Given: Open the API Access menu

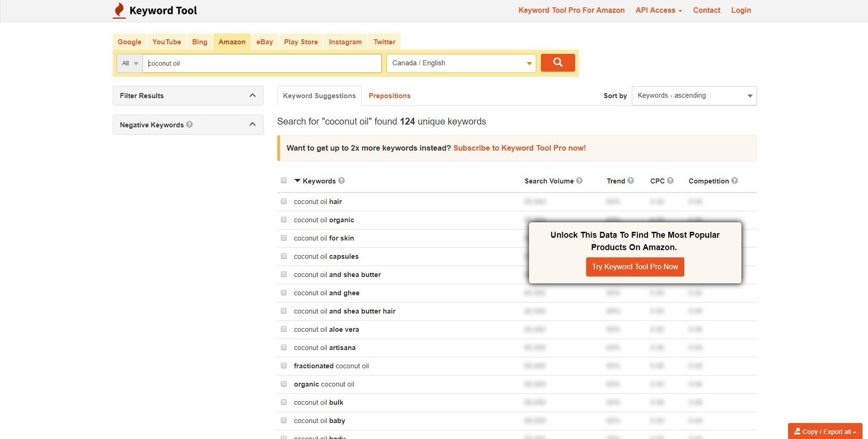Looking at the screenshot, I should [658, 10].
